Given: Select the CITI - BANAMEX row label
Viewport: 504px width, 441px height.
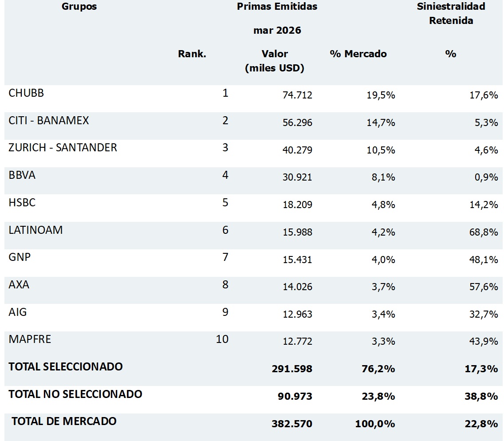Looking at the screenshot, I should pyautogui.click(x=48, y=121).
